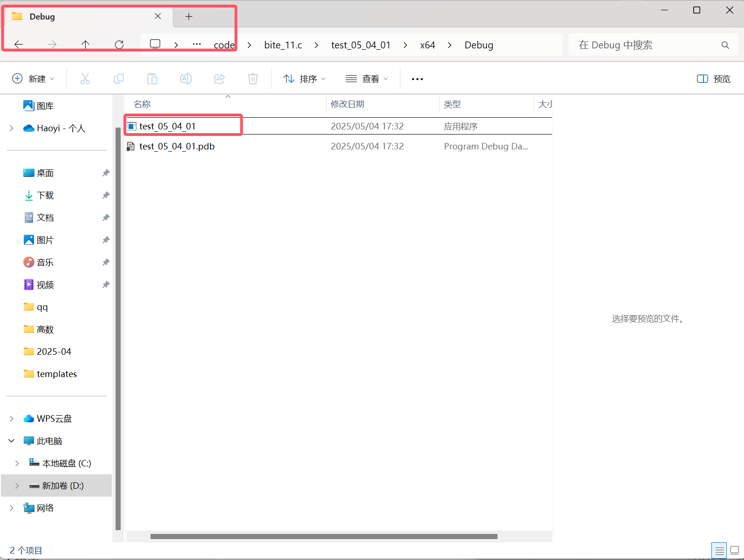744x560 pixels.
Task: Switch to details view icon in status bar
Action: [720, 551]
